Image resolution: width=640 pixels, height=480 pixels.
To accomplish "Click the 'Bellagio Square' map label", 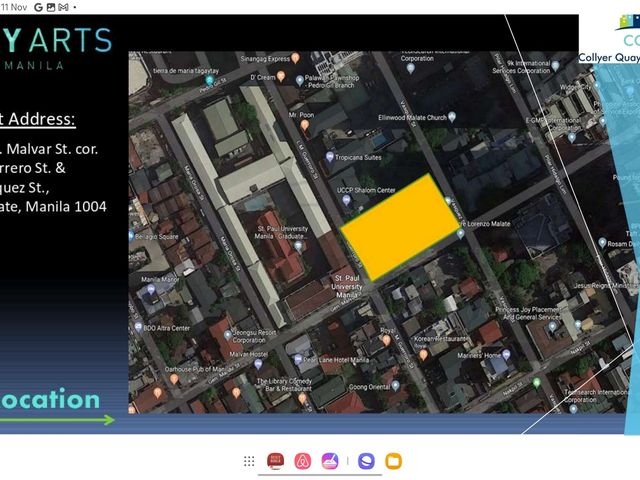I will pyautogui.click(x=157, y=236).
